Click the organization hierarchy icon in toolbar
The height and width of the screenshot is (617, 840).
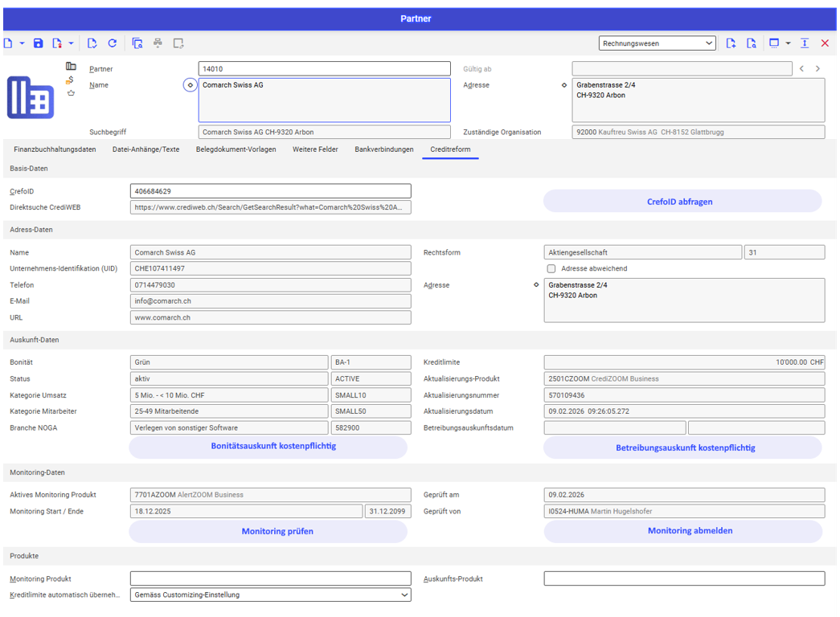[x=158, y=43]
